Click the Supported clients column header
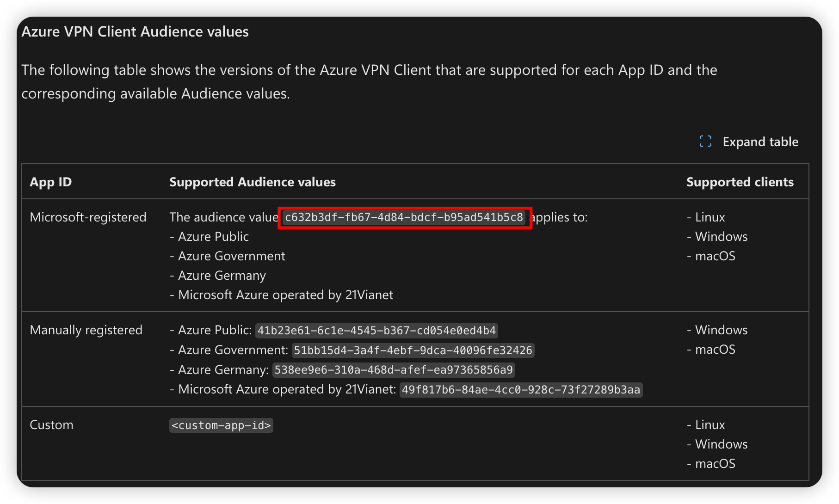839x504 pixels. coord(740,182)
